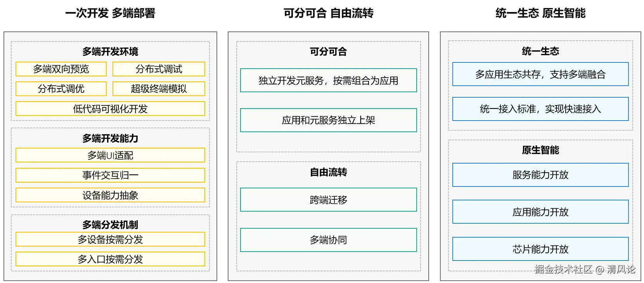Select the 分布式调试 box

pos(159,69)
